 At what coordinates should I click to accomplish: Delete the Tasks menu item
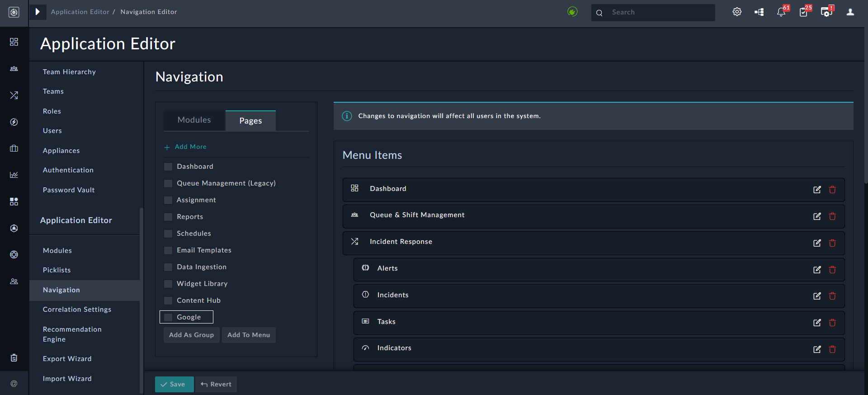click(x=832, y=323)
